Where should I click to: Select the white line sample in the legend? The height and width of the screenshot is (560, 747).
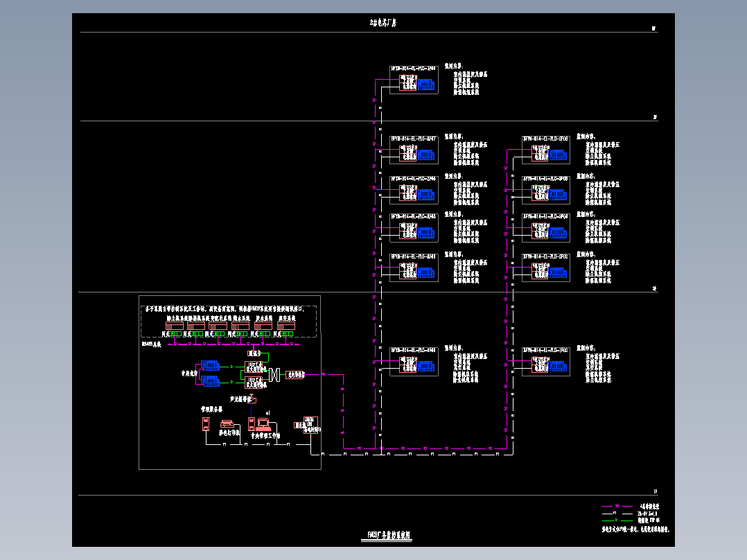pos(617,514)
